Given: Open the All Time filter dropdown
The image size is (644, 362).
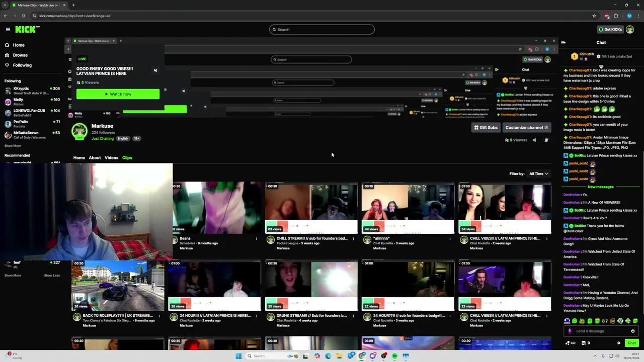Looking at the screenshot, I should (x=538, y=174).
